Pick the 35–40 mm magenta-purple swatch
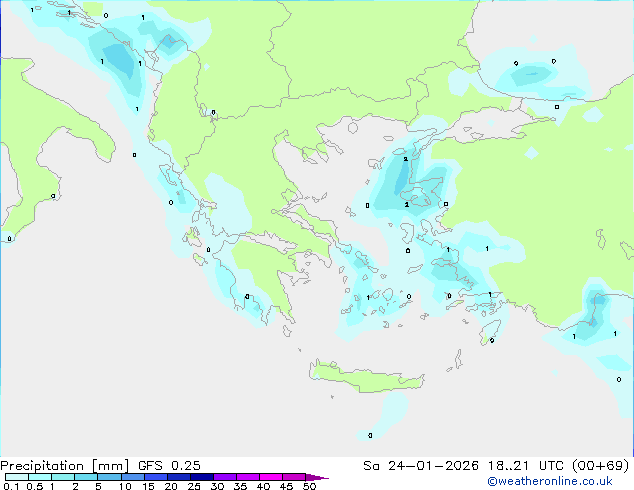 248,477
